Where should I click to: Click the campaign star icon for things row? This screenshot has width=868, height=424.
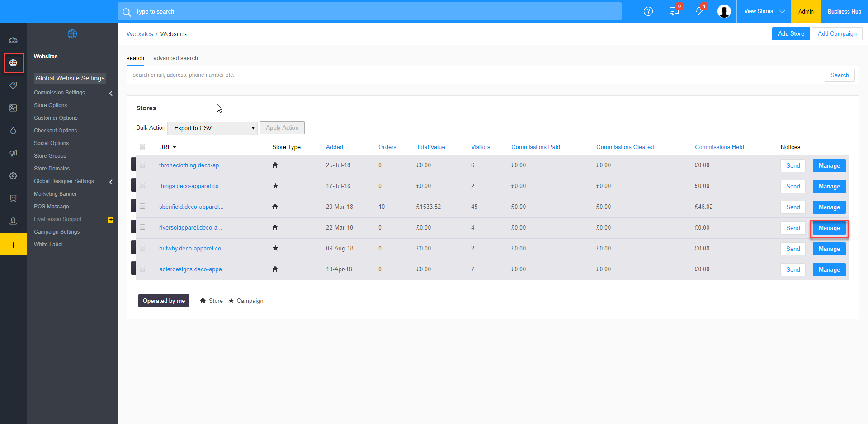click(x=275, y=186)
